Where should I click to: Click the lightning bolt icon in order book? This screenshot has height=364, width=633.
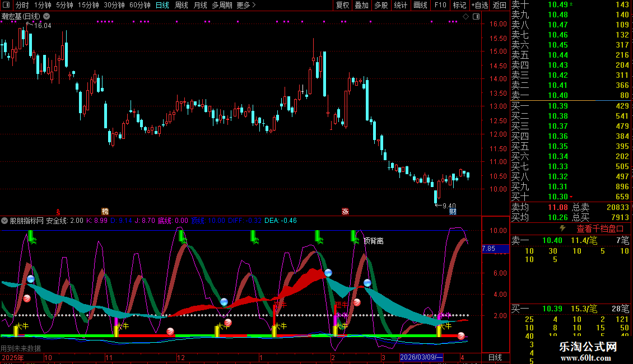pyautogui.click(x=562, y=228)
